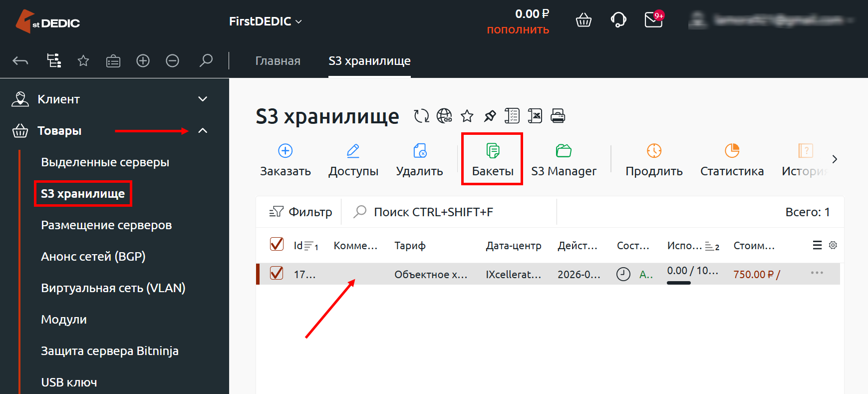Viewport: 868px width, 394px height.
Task: Open the table rows menu icon
Action: (817, 245)
